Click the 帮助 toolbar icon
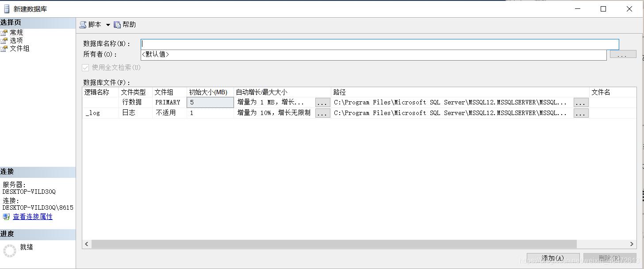Image resolution: width=644 pixels, height=269 pixels. pyautogui.click(x=117, y=24)
